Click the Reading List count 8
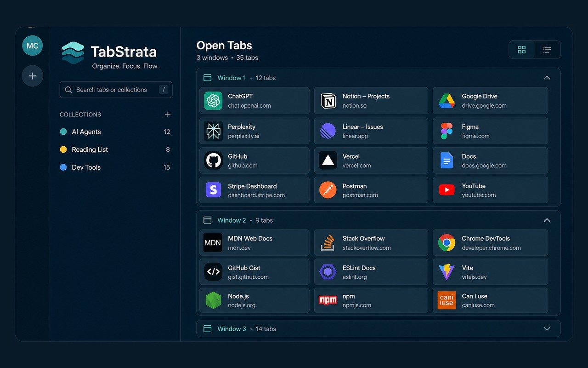 (x=168, y=149)
